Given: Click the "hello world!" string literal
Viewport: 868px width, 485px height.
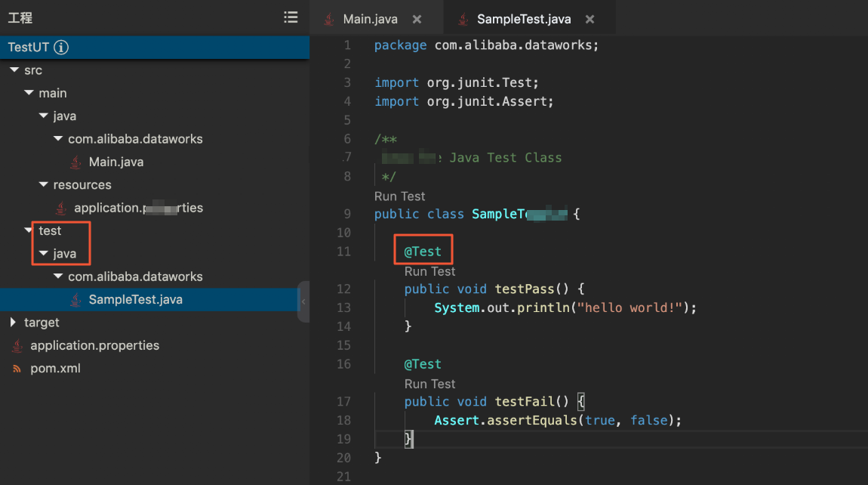Looking at the screenshot, I should (629, 307).
